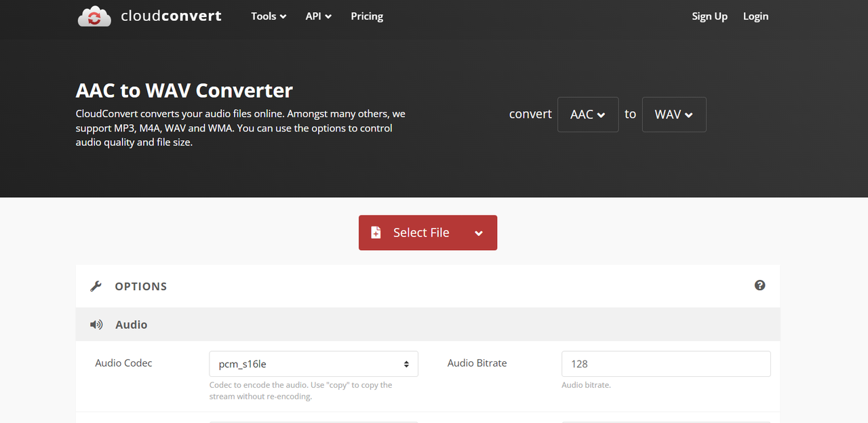Click the CloudConvert cloud logo icon

94,16
